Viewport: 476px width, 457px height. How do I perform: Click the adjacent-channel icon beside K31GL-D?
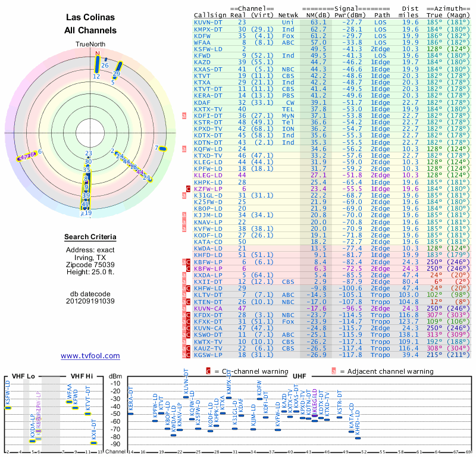[x=184, y=195]
